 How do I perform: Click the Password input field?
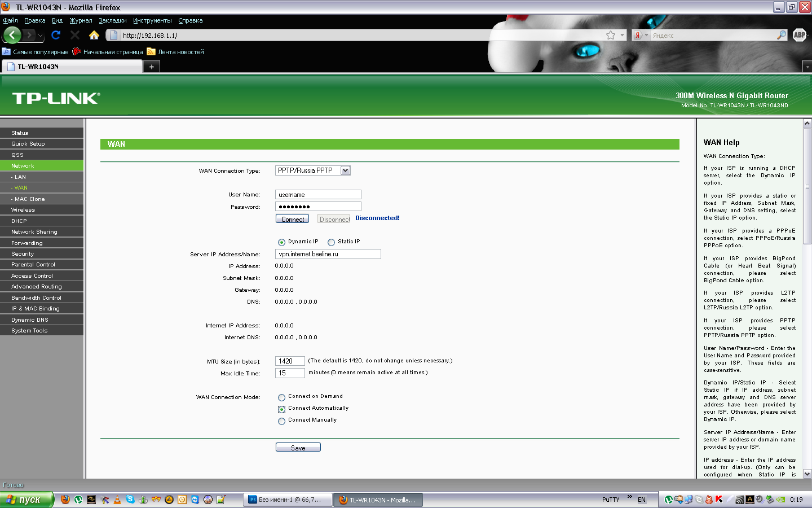pyautogui.click(x=318, y=207)
